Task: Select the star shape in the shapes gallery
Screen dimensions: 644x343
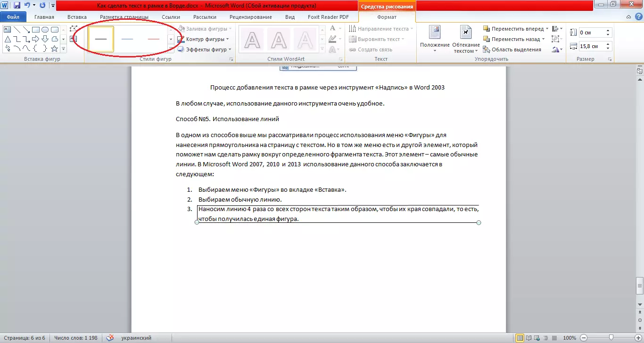Action: click(55, 49)
